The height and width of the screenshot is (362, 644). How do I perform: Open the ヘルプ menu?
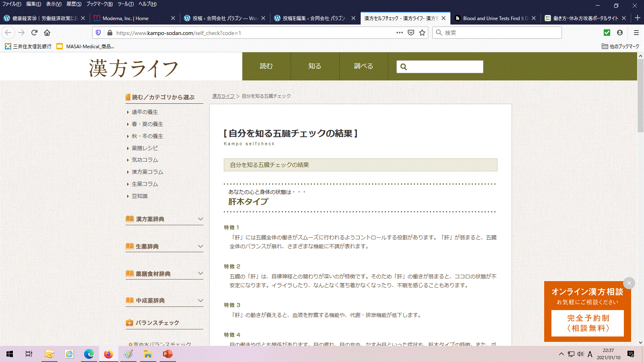coord(147,4)
